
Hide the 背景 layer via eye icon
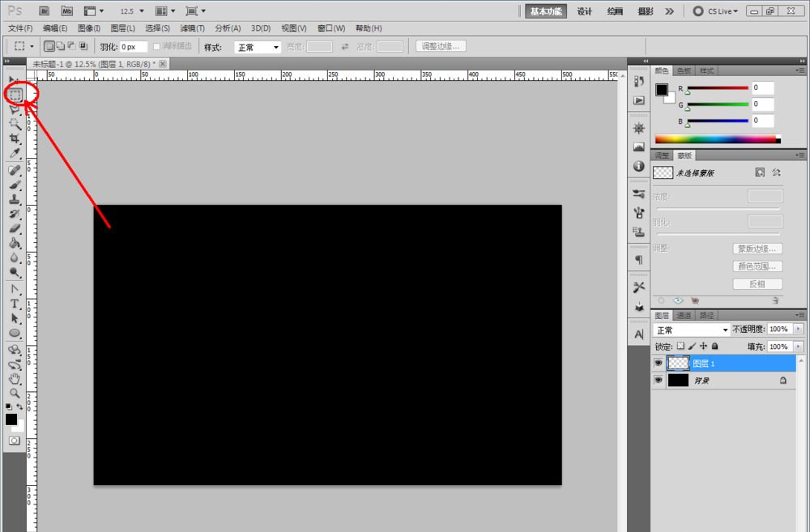coord(658,380)
